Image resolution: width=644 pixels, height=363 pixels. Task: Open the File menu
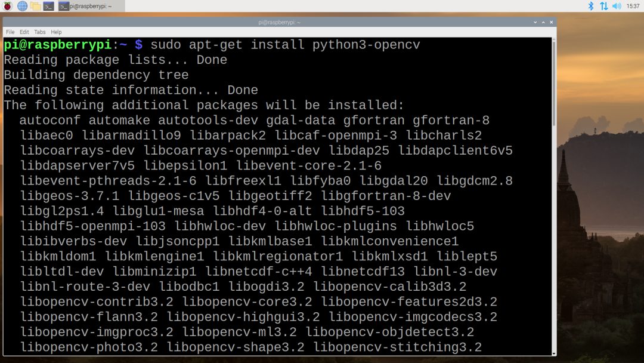click(10, 32)
